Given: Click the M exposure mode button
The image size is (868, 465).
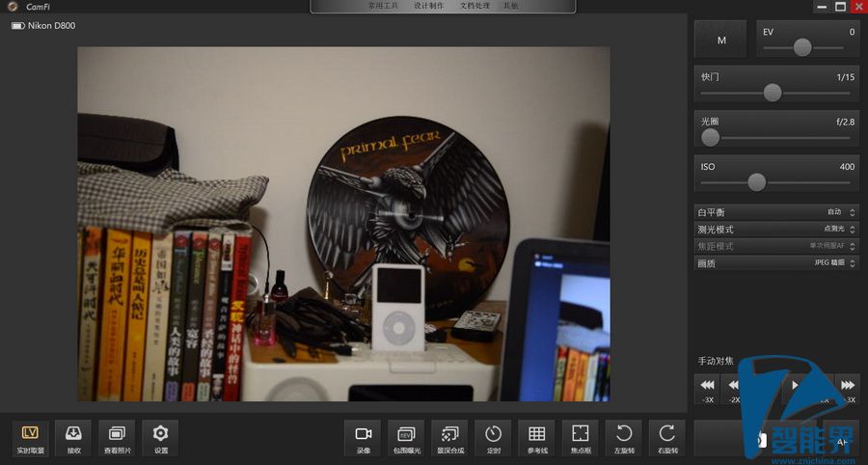Looking at the screenshot, I should click(720, 40).
